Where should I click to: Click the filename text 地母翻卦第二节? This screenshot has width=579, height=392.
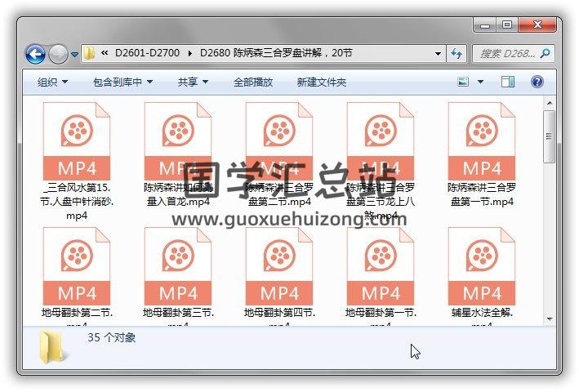point(77,313)
